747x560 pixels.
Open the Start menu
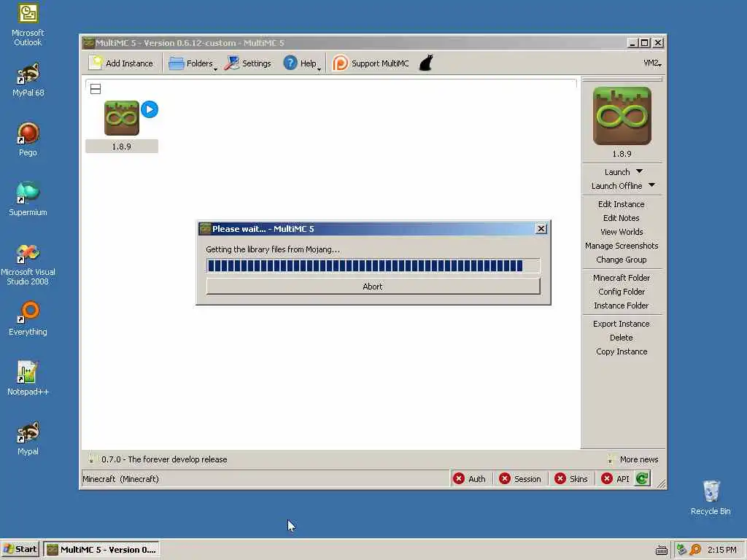[x=20, y=550]
